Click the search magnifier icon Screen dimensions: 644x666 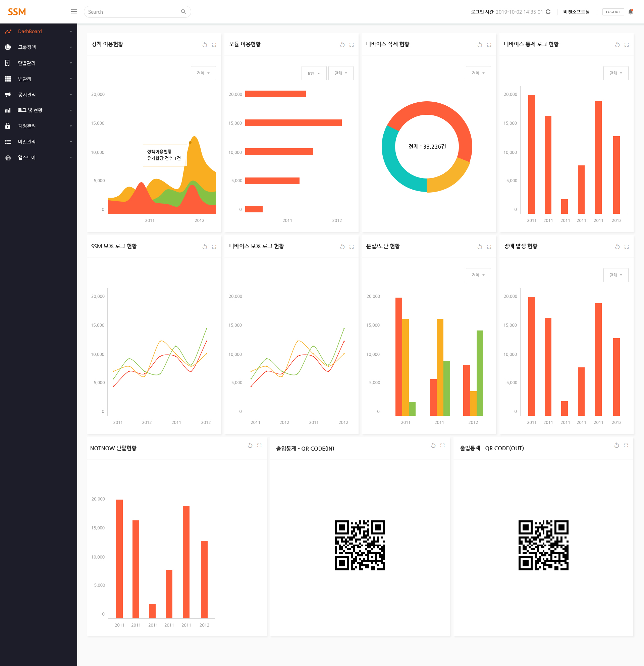point(183,12)
